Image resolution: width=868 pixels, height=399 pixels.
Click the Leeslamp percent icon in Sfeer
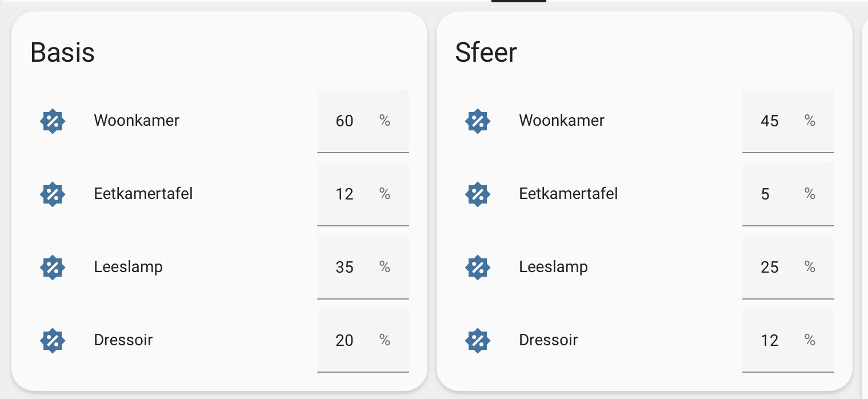(x=478, y=268)
